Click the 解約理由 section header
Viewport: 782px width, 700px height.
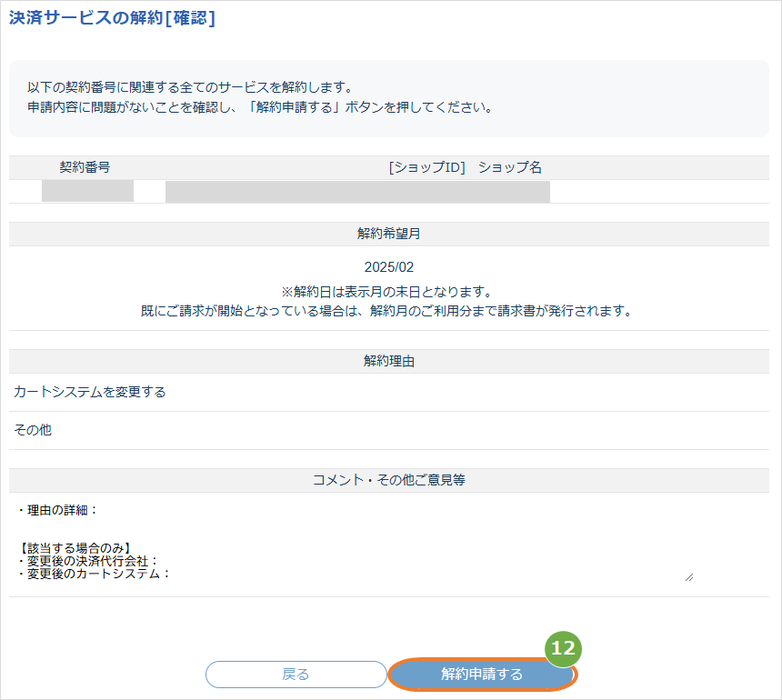tap(389, 362)
